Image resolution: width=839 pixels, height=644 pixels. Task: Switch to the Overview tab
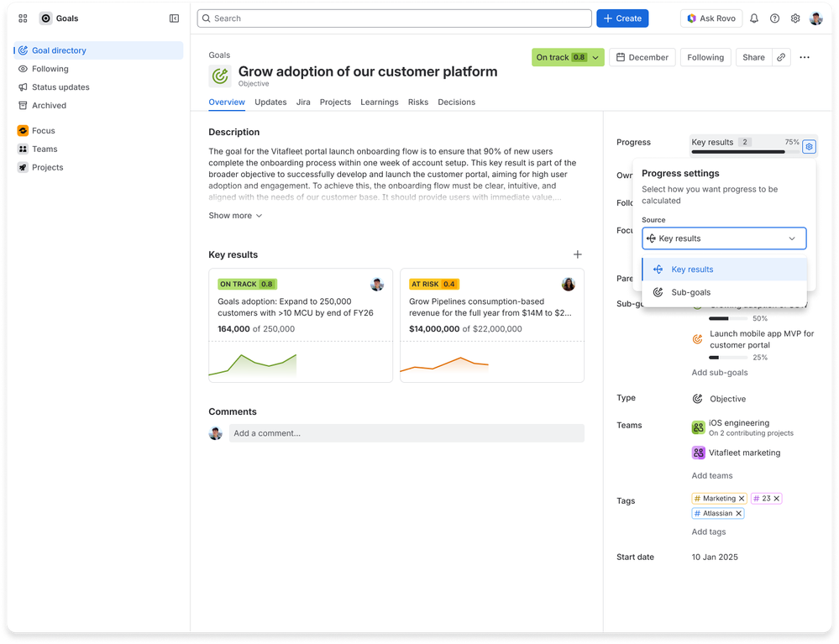pos(227,102)
